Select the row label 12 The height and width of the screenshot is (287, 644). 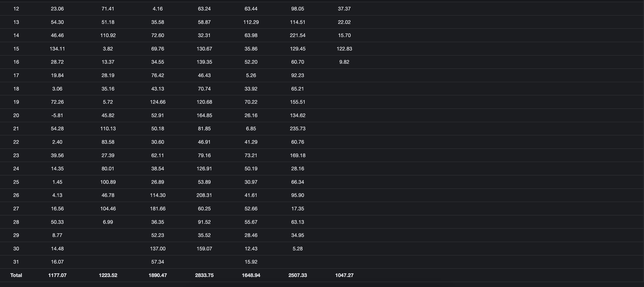click(16, 9)
